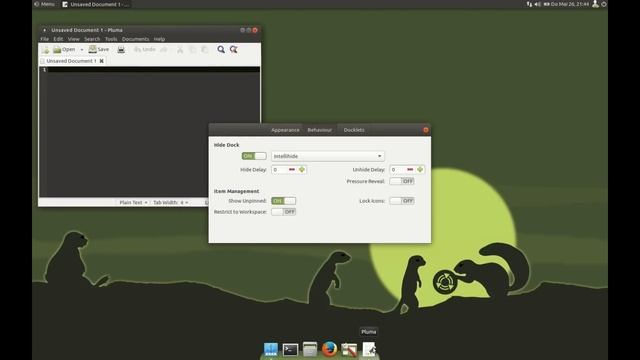
Task: Open the volume indicator in top panel
Action: [538, 4]
